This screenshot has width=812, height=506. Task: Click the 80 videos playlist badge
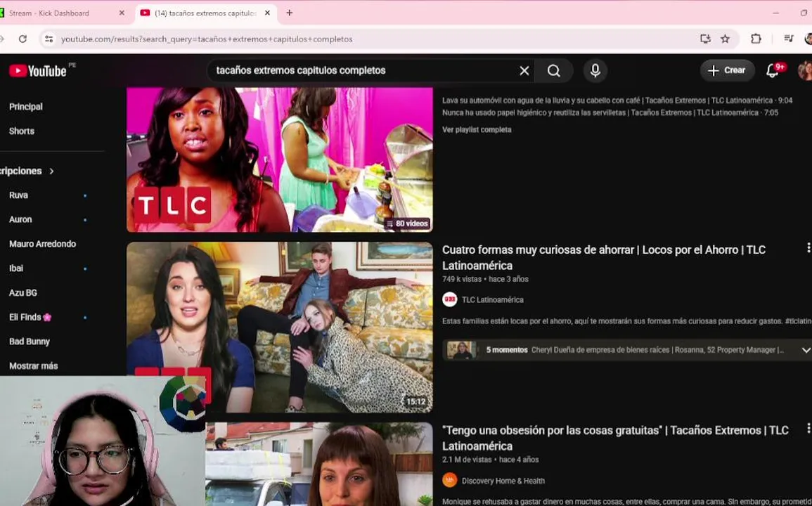(x=407, y=223)
